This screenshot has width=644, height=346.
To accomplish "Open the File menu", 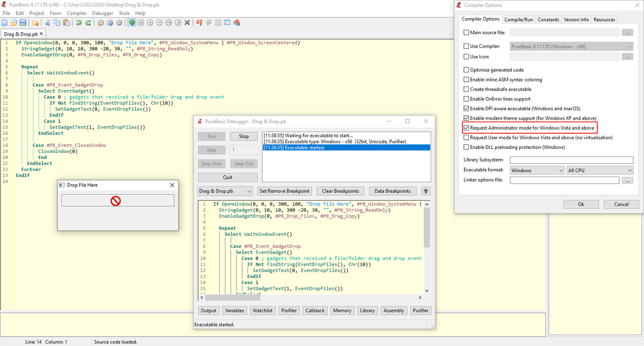I will tap(7, 13).
